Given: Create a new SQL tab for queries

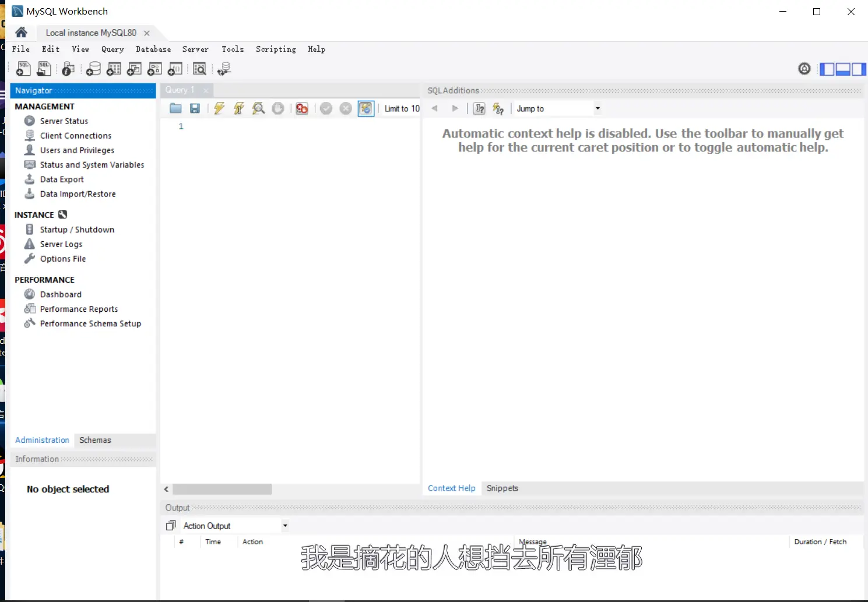Looking at the screenshot, I should click(23, 69).
